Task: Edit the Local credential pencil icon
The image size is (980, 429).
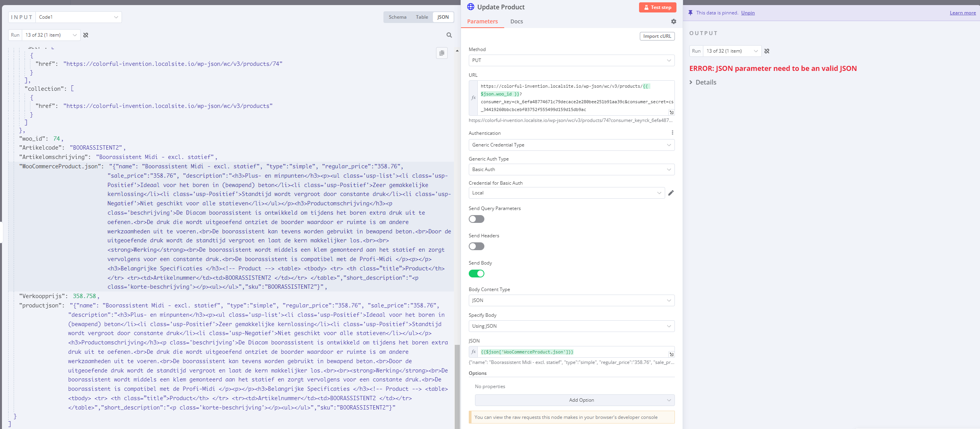Action: point(671,193)
